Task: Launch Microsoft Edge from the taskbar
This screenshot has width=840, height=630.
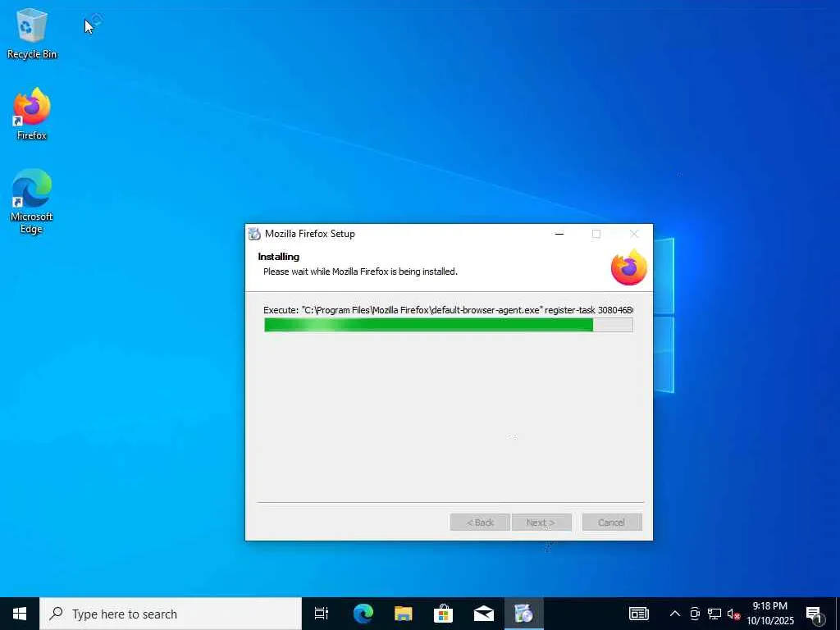Action: point(363,614)
